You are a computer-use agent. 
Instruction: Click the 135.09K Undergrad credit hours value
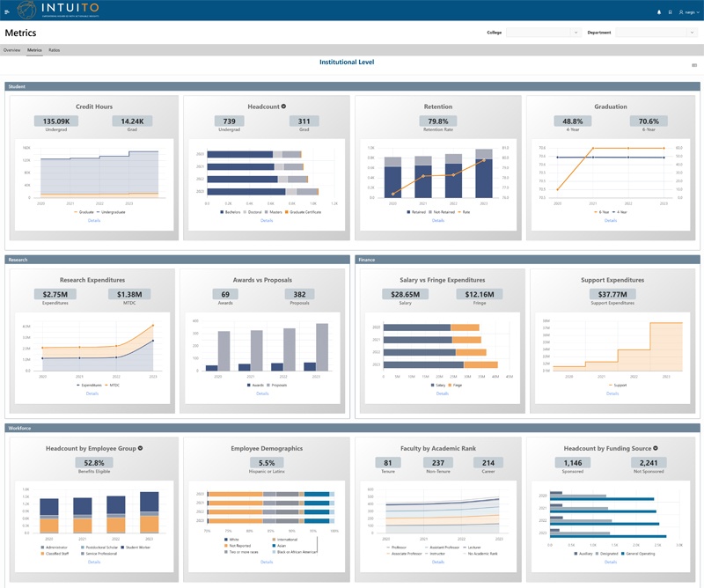coord(56,121)
